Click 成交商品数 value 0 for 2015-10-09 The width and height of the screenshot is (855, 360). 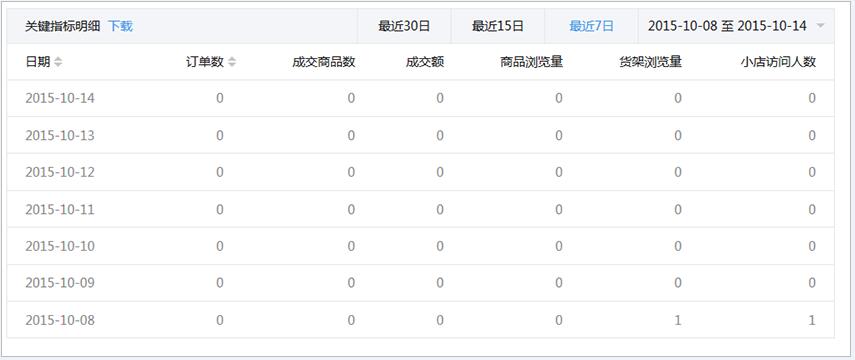351,283
